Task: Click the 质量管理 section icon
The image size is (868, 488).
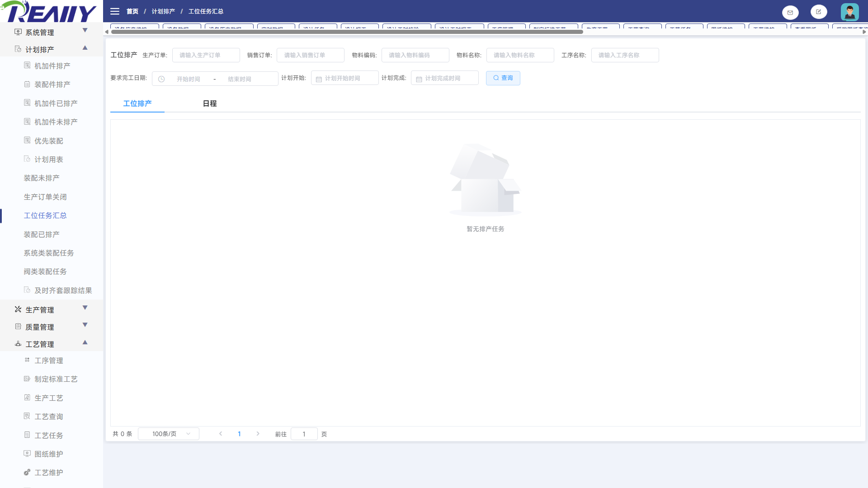Action: tap(18, 327)
